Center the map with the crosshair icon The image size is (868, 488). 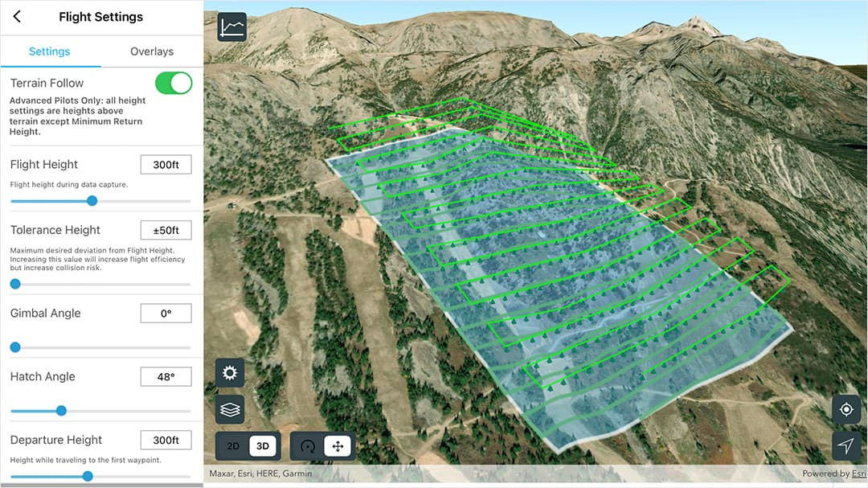click(846, 409)
